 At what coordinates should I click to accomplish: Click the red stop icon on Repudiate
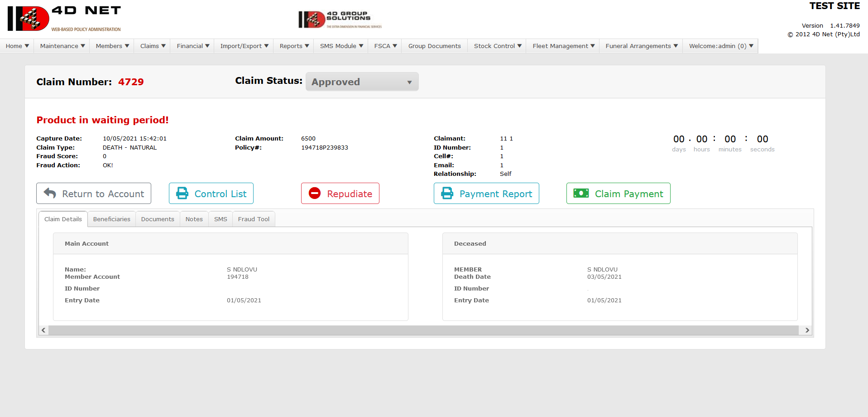tap(315, 194)
